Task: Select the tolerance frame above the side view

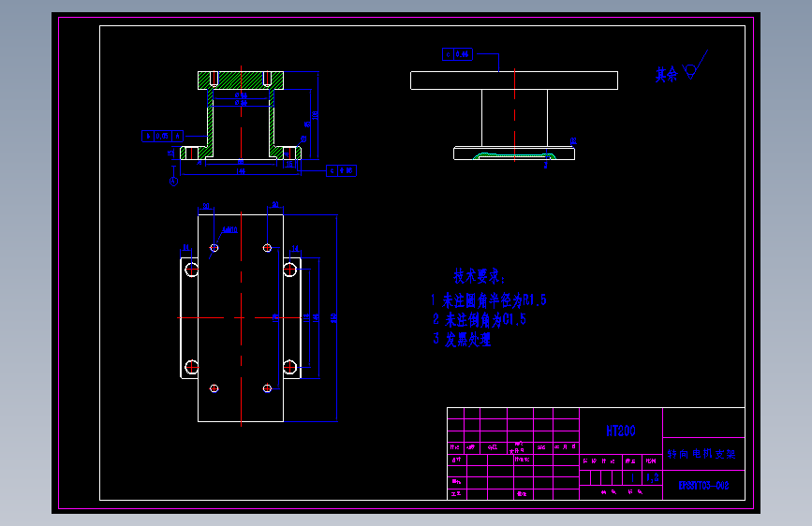Action: 457,54
